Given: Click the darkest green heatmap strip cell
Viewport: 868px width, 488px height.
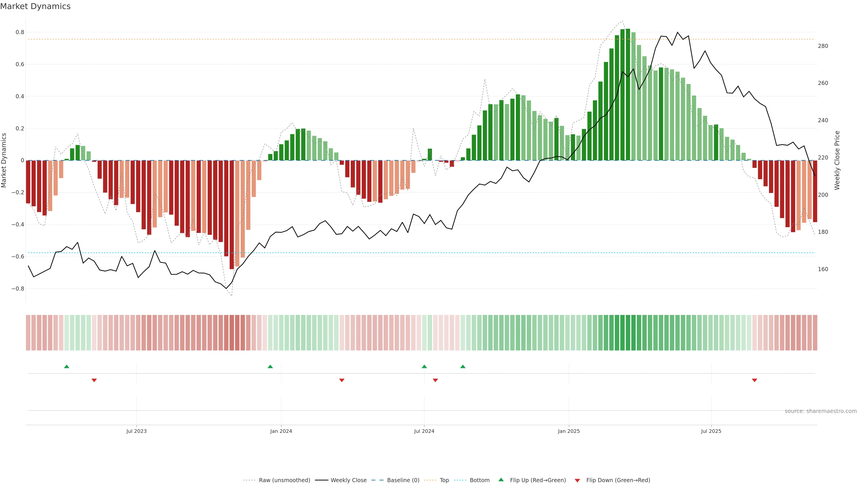Looking at the screenshot, I should click(x=628, y=333).
